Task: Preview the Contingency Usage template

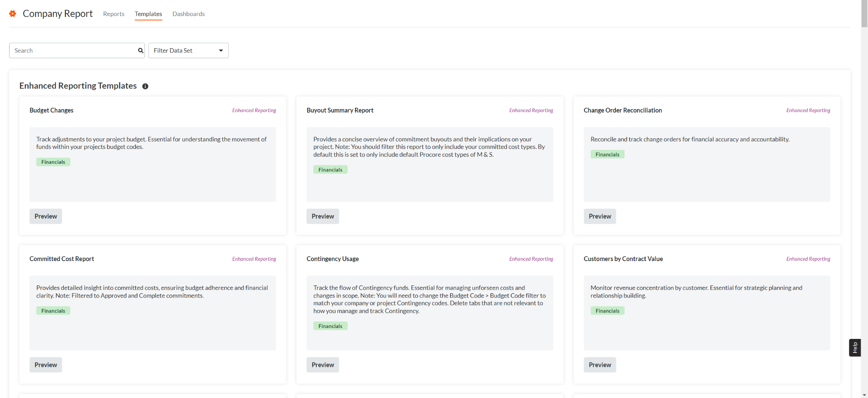Action: (322, 365)
